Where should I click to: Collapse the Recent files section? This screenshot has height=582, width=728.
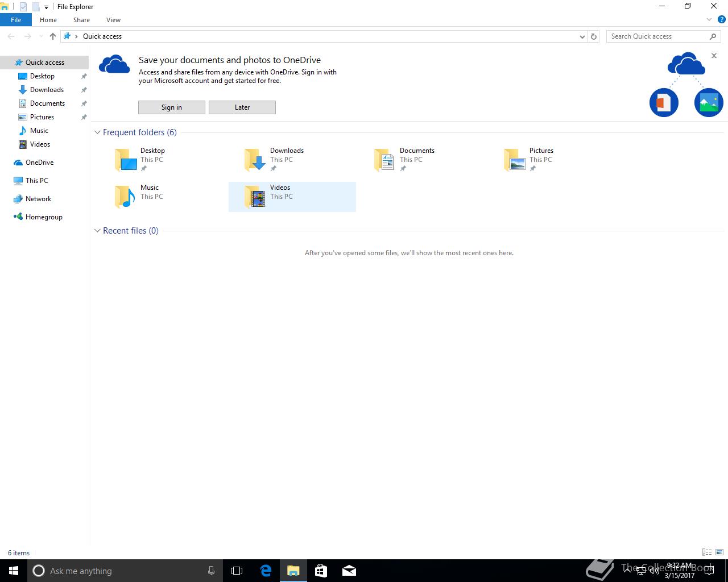pyautogui.click(x=97, y=231)
